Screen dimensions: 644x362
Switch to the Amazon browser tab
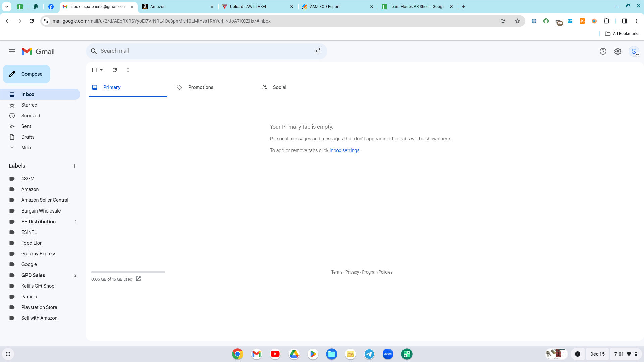[x=178, y=7]
